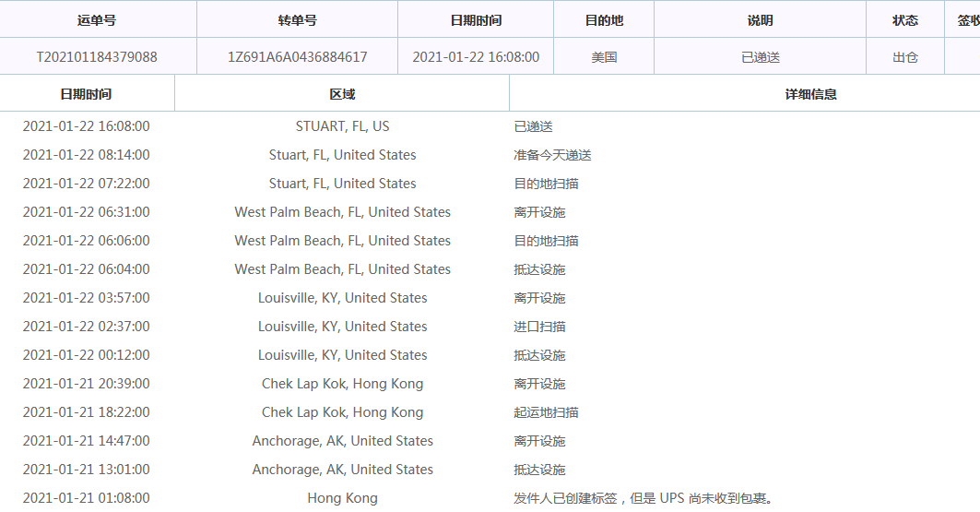Click the 2021-01-22 06:31:00 timestamp

pyautogui.click(x=86, y=212)
